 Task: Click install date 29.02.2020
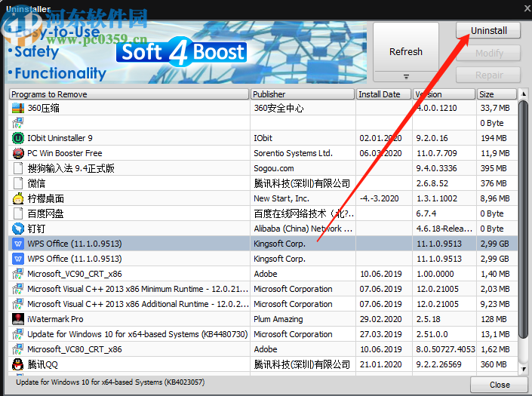tap(380, 319)
